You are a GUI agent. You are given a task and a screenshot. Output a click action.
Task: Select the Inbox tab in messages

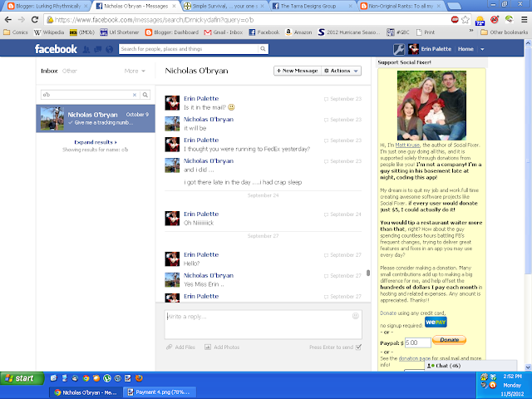point(49,71)
